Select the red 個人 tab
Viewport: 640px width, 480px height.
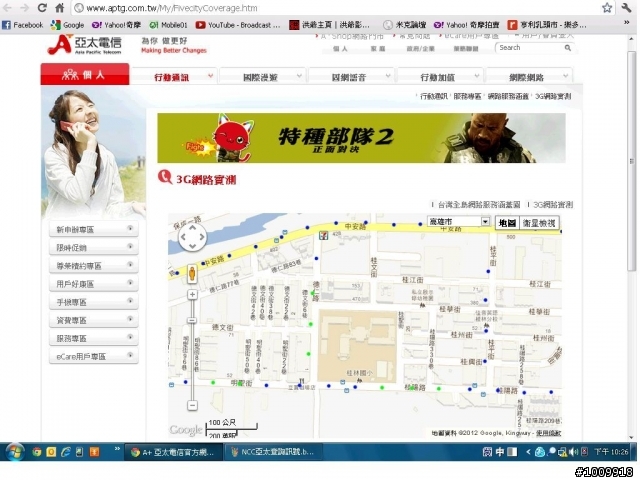point(85,75)
